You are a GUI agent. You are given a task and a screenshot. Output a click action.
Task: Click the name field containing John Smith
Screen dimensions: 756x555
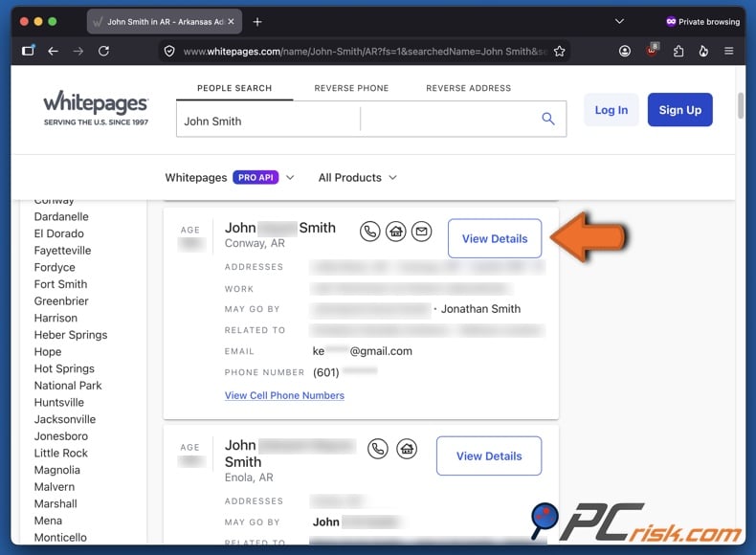(268, 119)
